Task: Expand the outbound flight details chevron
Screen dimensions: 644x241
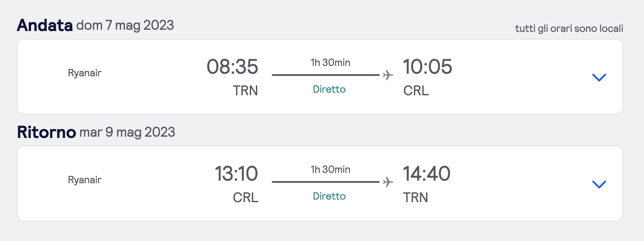Action: [599, 78]
